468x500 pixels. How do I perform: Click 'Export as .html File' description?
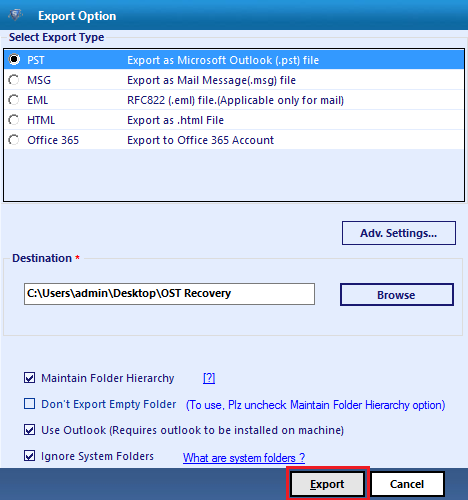click(175, 120)
